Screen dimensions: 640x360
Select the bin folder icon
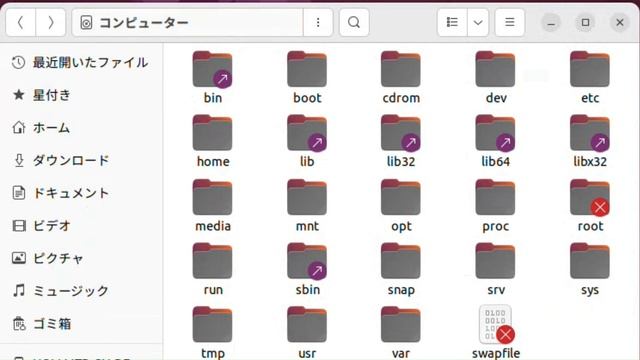point(212,70)
